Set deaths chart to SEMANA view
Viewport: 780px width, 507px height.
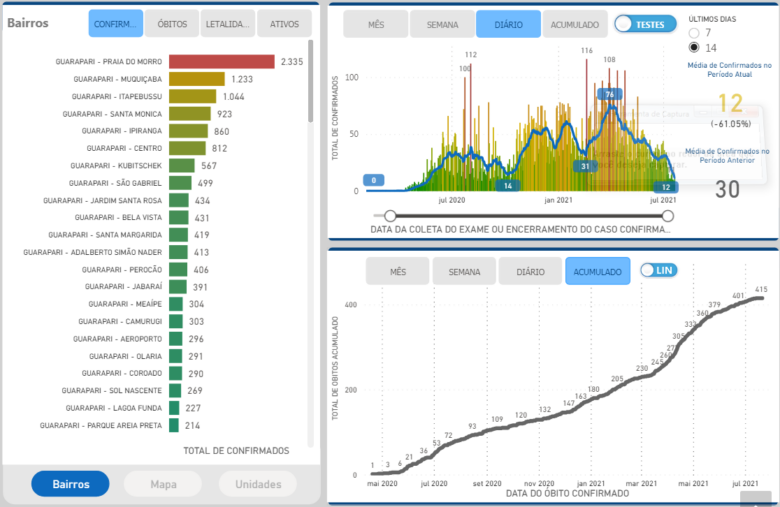pyautogui.click(x=464, y=271)
